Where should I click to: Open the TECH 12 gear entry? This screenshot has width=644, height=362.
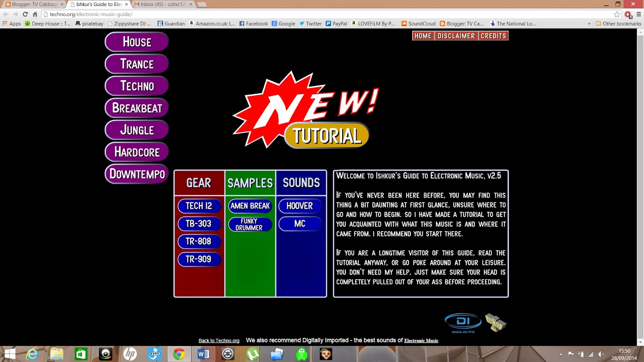click(x=200, y=206)
